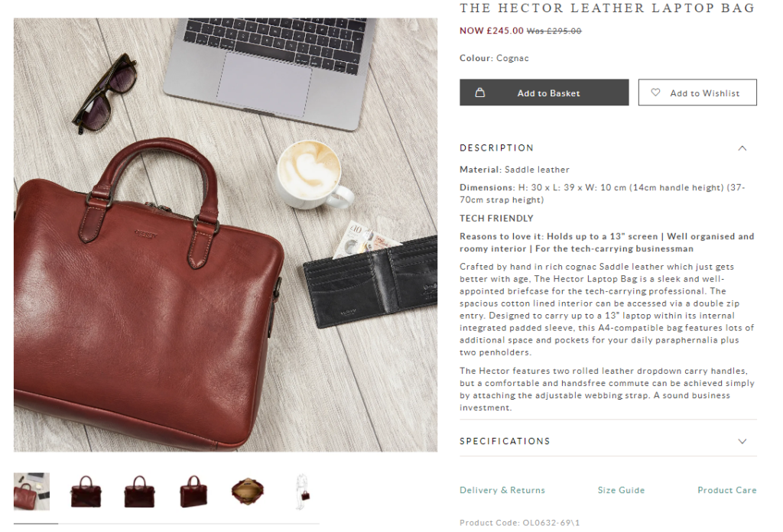Click the basket icon in Add to Basket
783x532 pixels.
coord(480,92)
